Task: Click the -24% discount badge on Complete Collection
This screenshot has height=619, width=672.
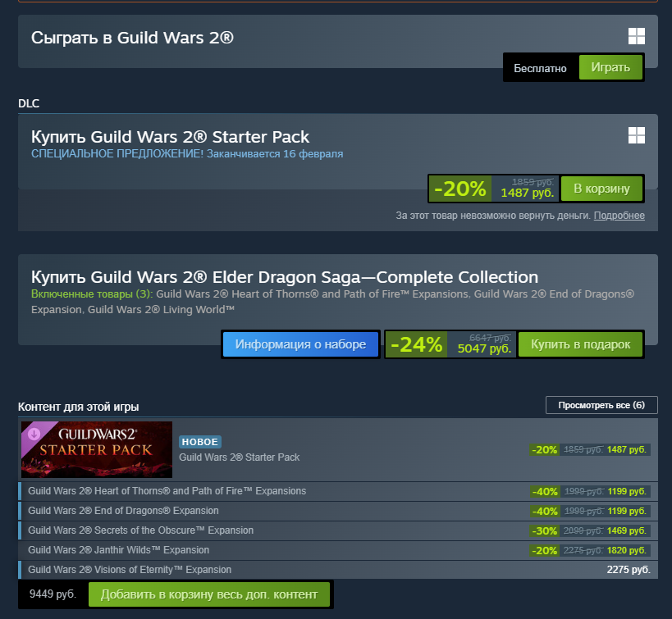Action: (416, 344)
